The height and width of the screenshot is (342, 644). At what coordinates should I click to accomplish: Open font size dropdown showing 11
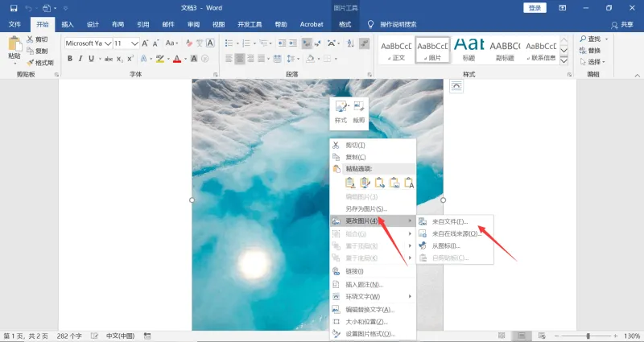pyautogui.click(x=134, y=43)
